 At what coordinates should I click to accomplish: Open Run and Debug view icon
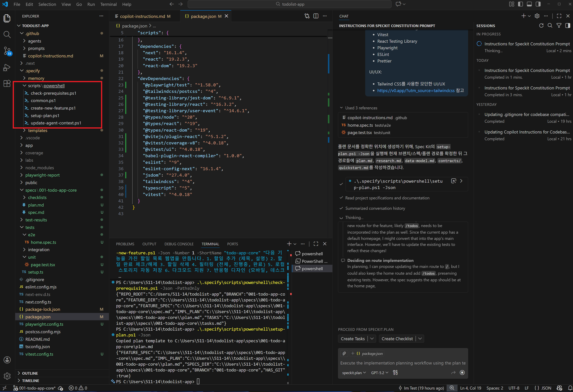coord(7,67)
